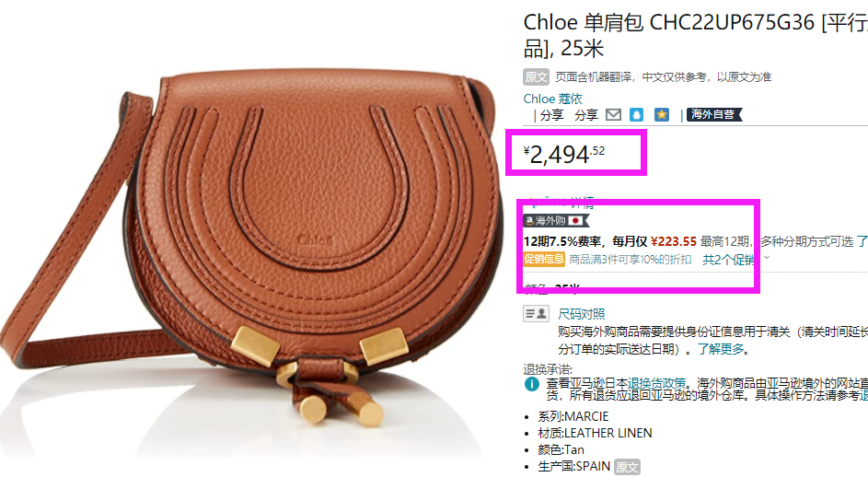The height and width of the screenshot is (489, 868).
Task: Click the orange 促销信息 label
Action: 544,259
